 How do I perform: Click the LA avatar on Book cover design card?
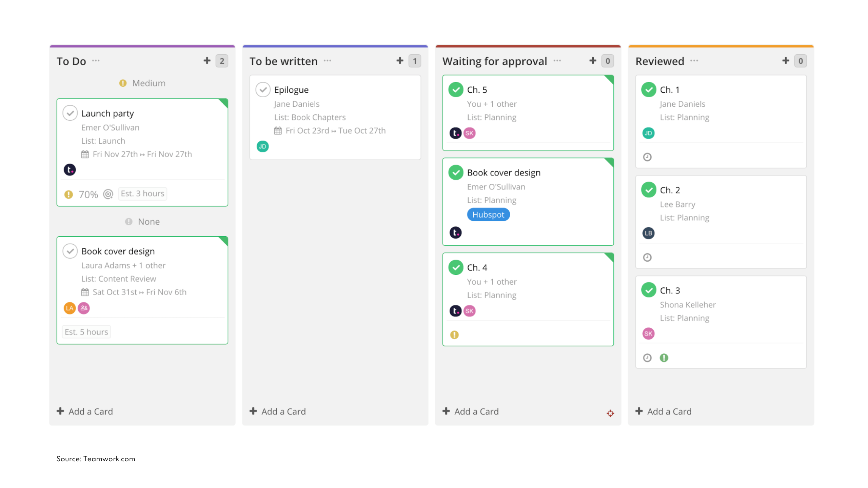click(70, 308)
